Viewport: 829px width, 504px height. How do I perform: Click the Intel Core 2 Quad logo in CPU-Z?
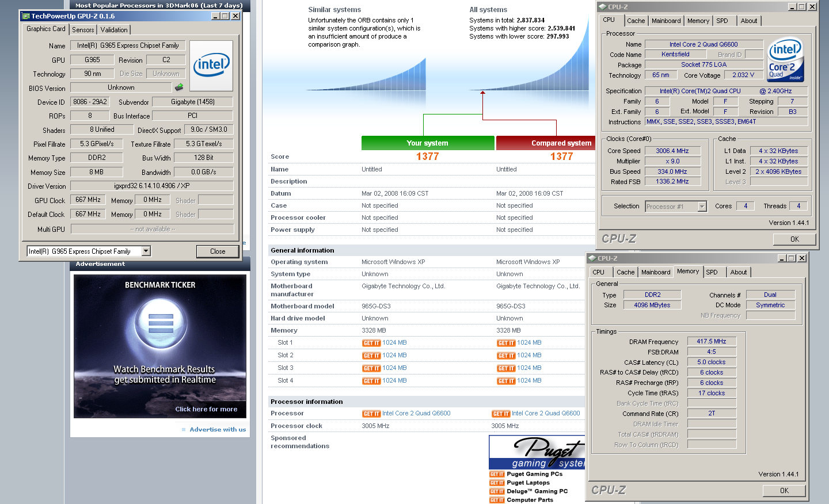786,60
